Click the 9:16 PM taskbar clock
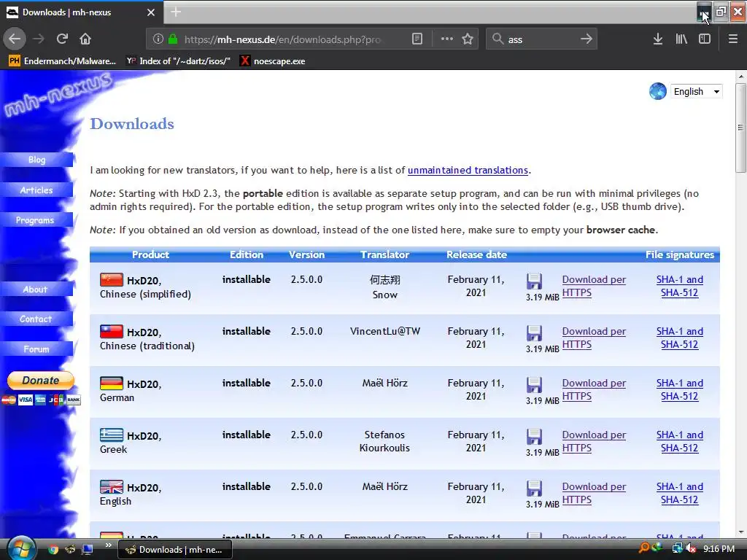The width and height of the screenshot is (747, 560). pyautogui.click(x=719, y=549)
